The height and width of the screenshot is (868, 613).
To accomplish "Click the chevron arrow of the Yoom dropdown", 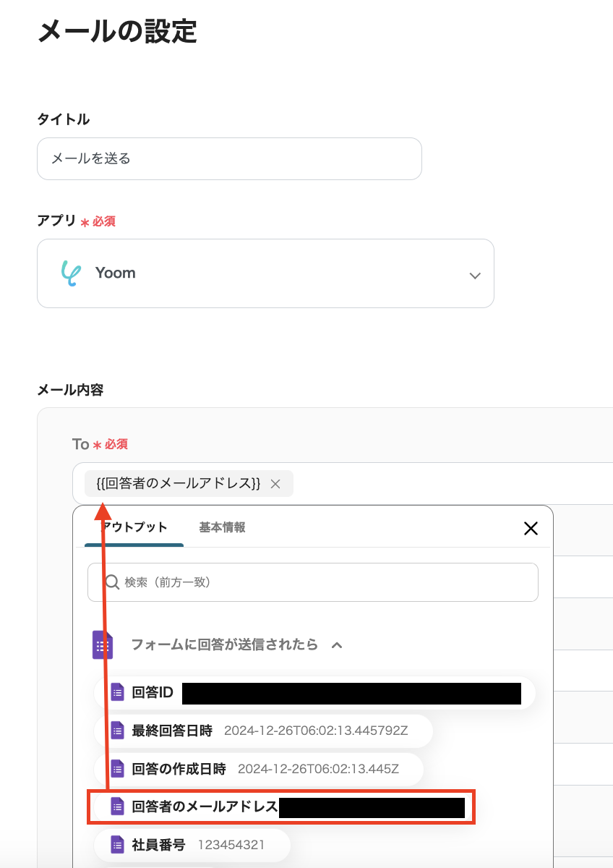I will pos(475,276).
